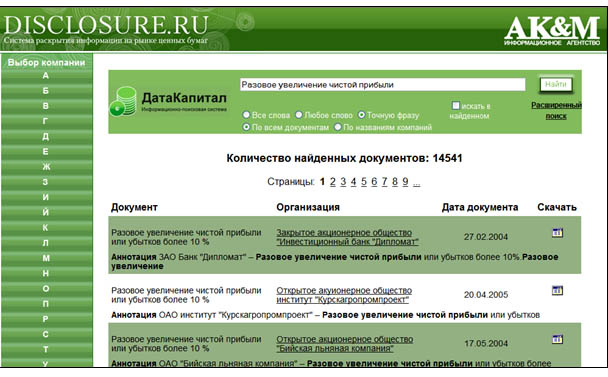The width and height of the screenshot is (608, 377).
Task: Select the 'Все слова' search option
Action: coord(246,115)
